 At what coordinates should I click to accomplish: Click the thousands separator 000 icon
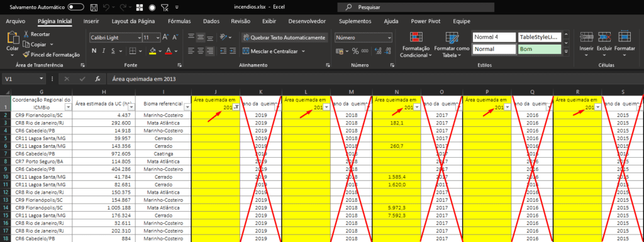[365, 51]
